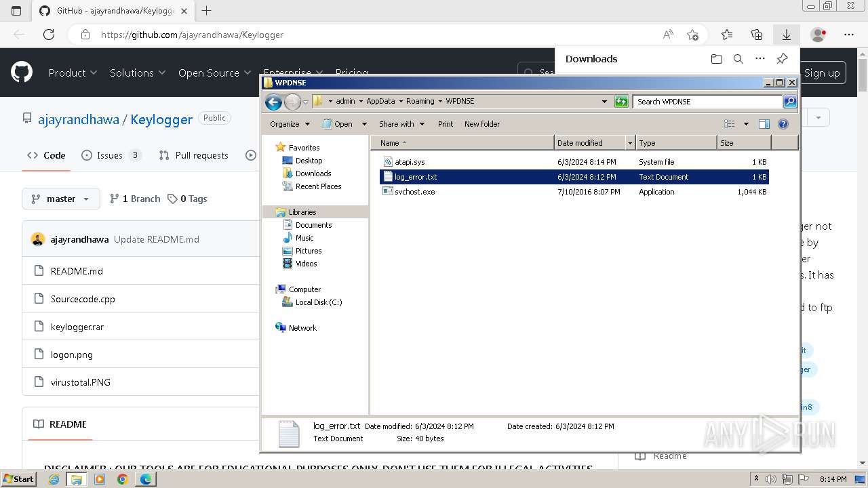This screenshot has height=488, width=868.
Task: Refresh the browser page
Action: [49, 35]
